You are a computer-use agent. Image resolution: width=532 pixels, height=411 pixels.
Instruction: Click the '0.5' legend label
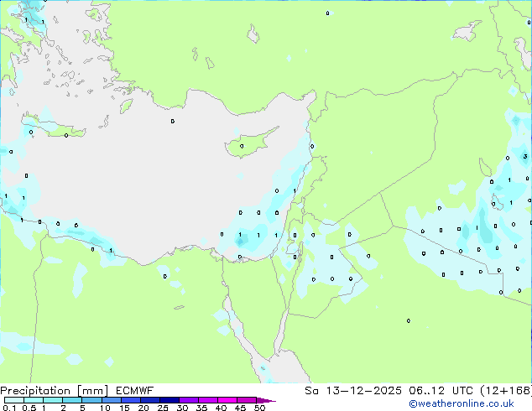tap(29, 408)
